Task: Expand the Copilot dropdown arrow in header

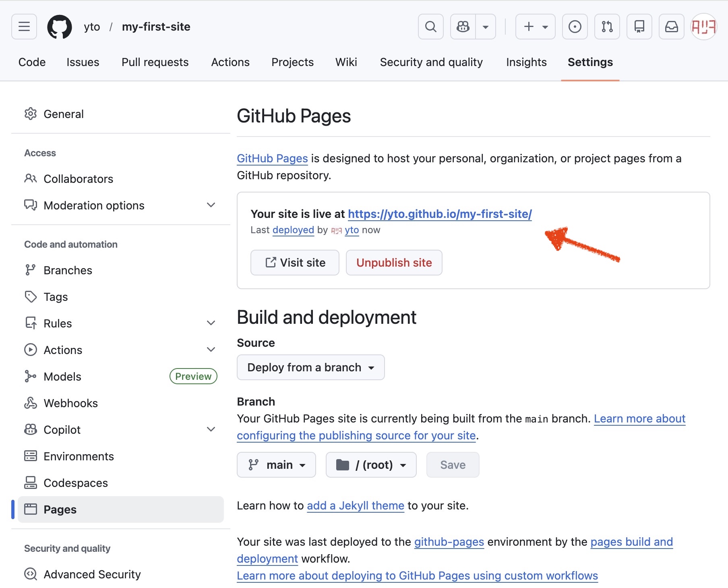Action: click(486, 27)
